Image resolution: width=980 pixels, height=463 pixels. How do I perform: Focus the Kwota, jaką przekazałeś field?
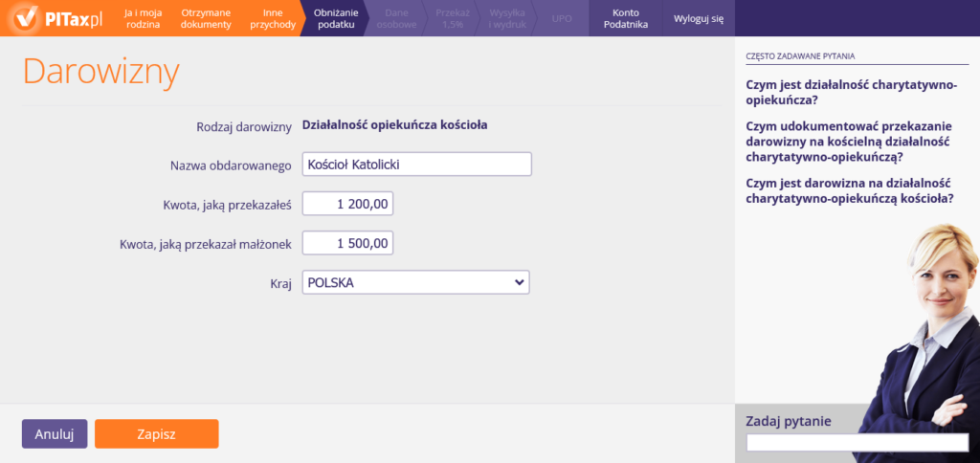coord(347,204)
